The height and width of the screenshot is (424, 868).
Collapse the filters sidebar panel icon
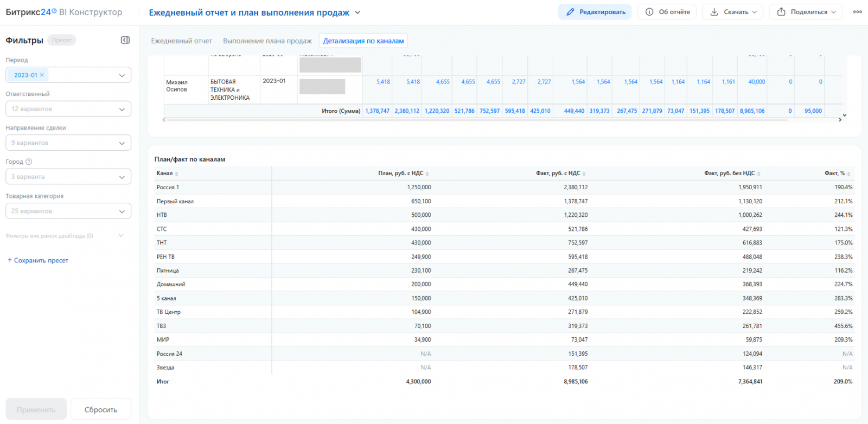(125, 40)
